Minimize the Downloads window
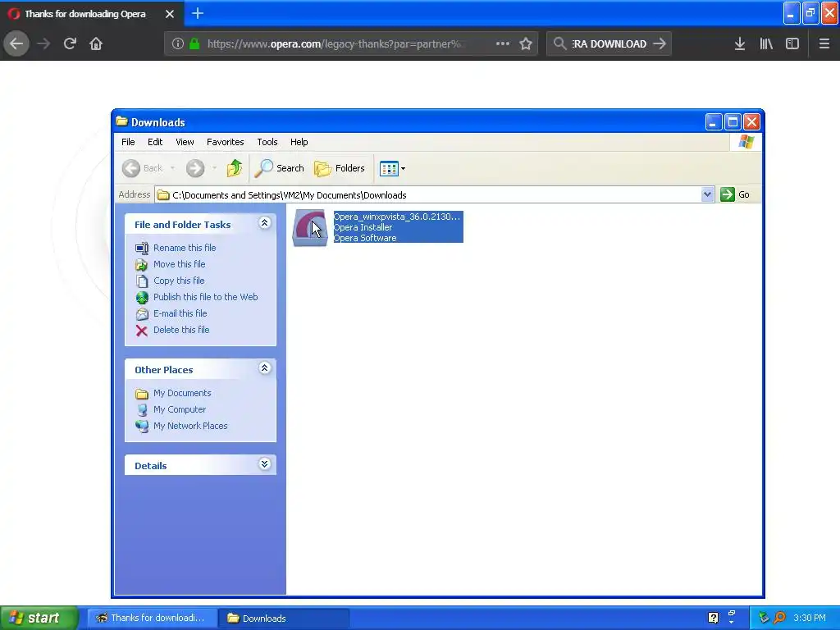This screenshot has width=840, height=630. pyautogui.click(x=713, y=122)
